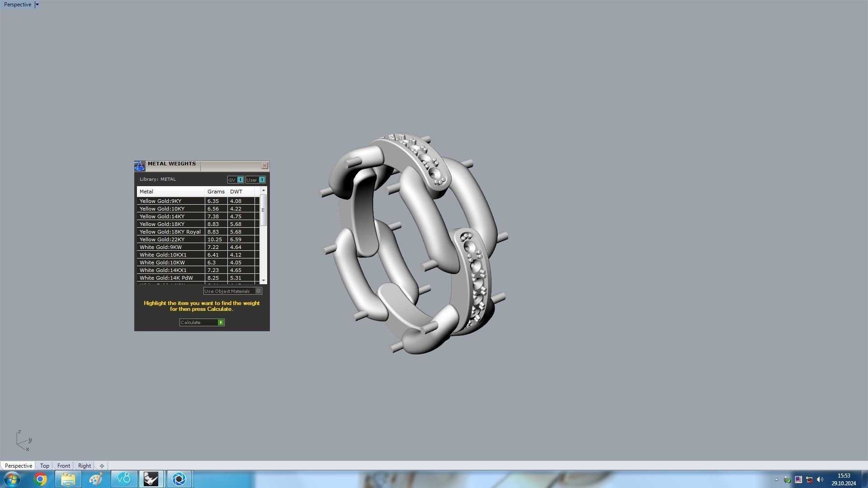The height and width of the screenshot is (488, 868).
Task: Add a new viewport tab with plus
Action: (x=102, y=466)
